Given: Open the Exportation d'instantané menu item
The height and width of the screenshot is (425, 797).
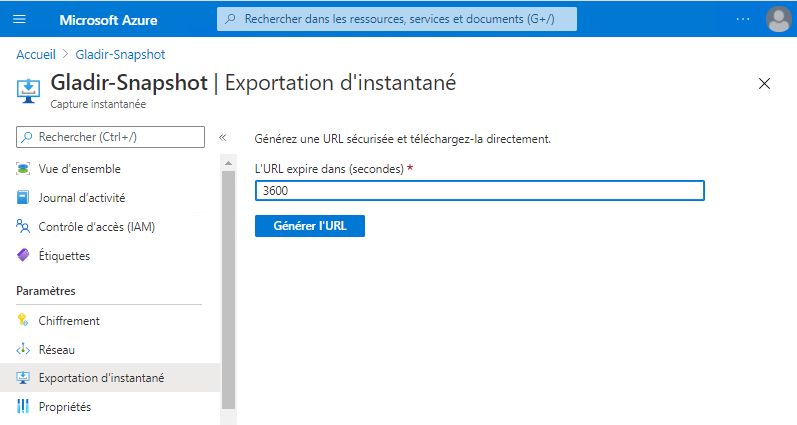Looking at the screenshot, I should [101, 378].
